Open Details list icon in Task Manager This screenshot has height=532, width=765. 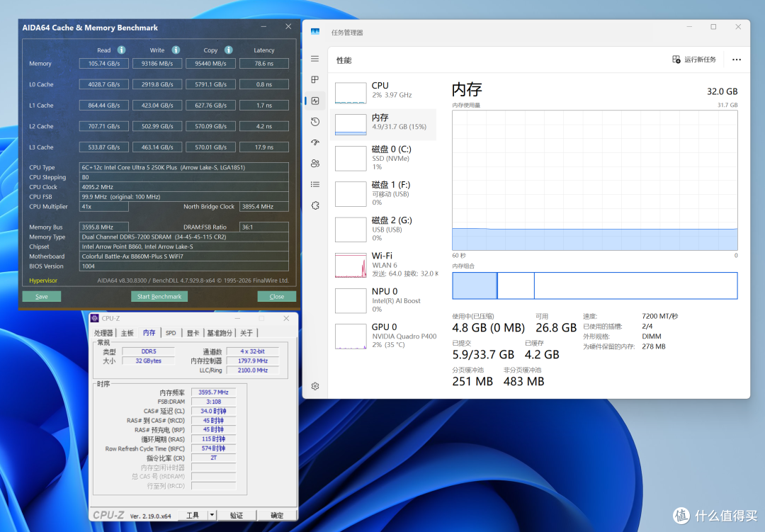click(x=315, y=184)
